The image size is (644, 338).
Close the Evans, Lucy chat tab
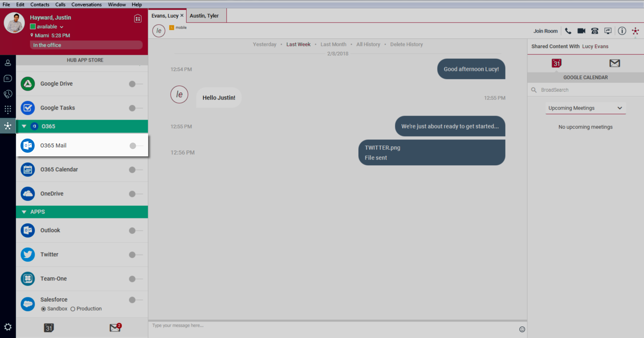click(x=182, y=15)
